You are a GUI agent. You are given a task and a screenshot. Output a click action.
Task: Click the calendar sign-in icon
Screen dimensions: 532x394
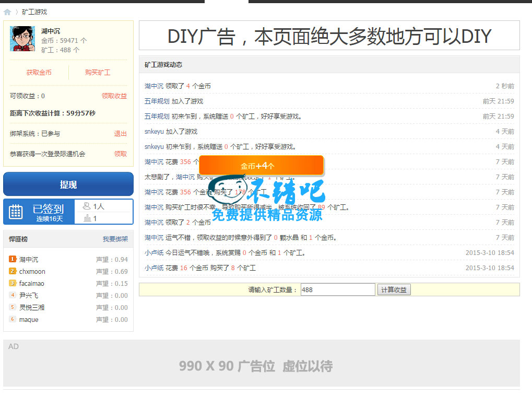(x=16, y=212)
